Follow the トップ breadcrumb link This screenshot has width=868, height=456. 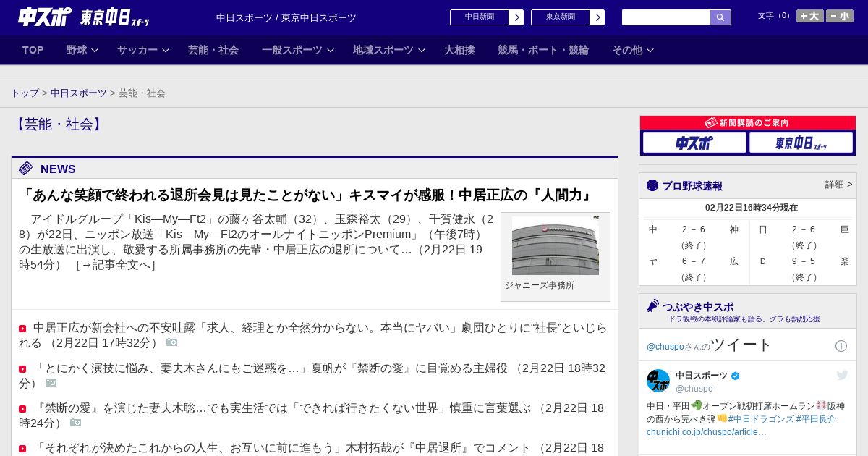[25, 93]
